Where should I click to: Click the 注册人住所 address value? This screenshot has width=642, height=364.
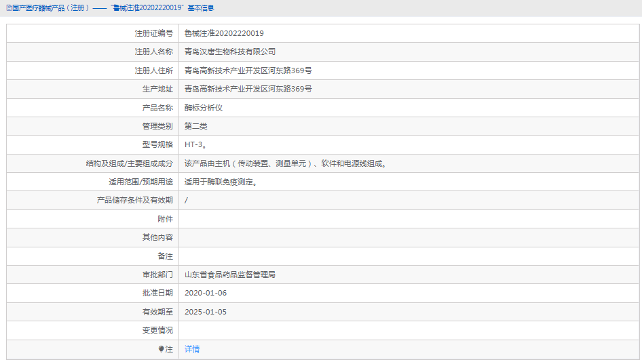(248, 70)
